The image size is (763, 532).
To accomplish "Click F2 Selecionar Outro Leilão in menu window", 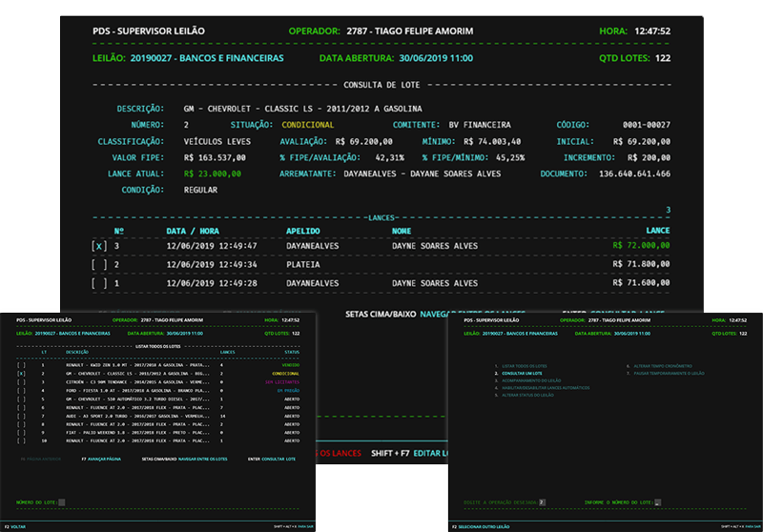I will coord(481,526).
